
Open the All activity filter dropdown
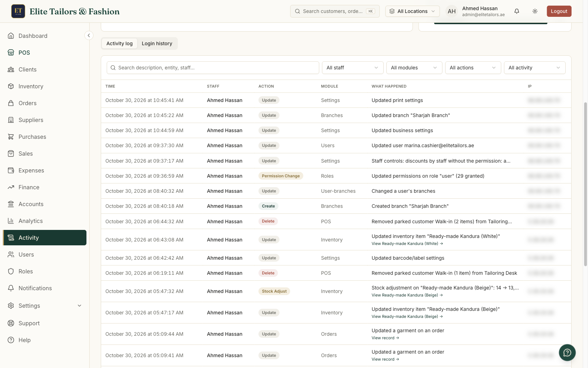(534, 68)
